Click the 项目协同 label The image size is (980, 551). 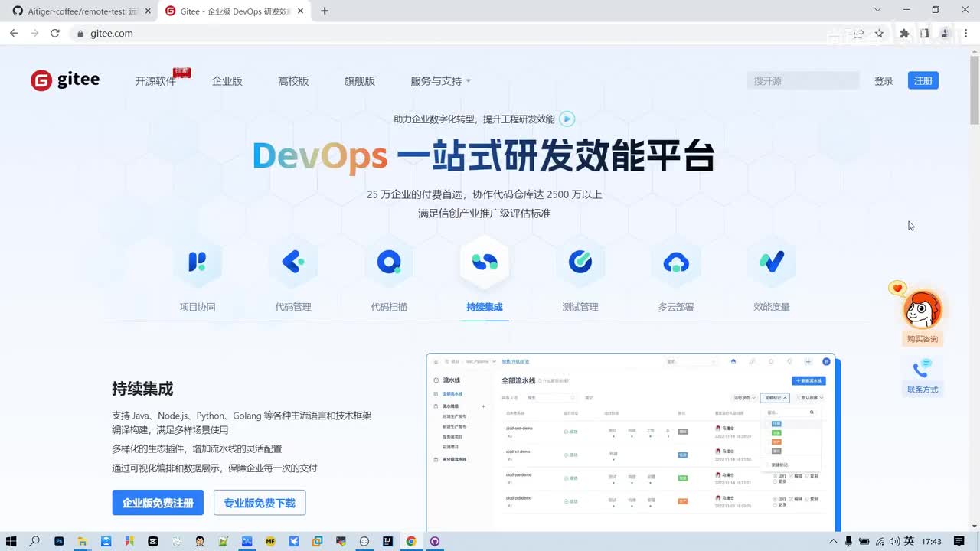(x=198, y=307)
